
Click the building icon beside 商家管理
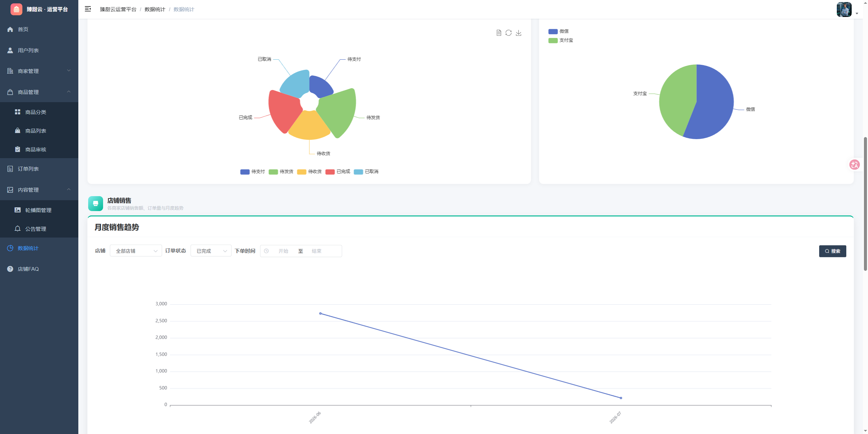tap(10, 71)
